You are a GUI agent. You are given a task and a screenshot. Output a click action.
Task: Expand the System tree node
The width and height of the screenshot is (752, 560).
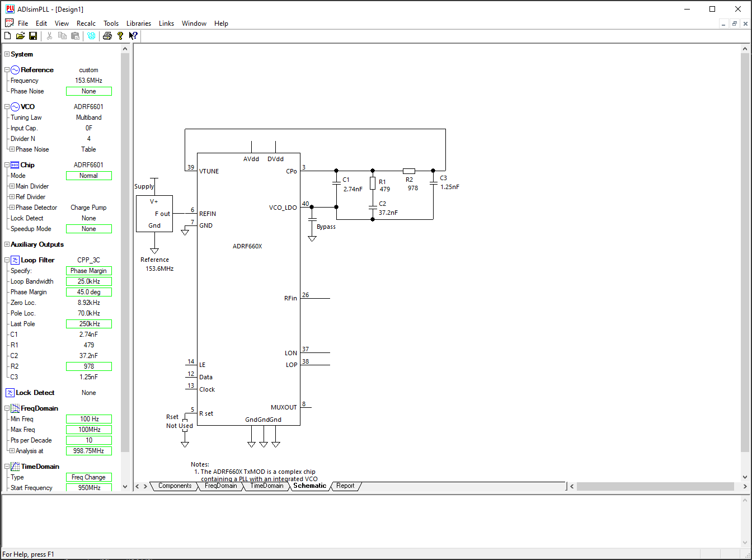[7, 54]
